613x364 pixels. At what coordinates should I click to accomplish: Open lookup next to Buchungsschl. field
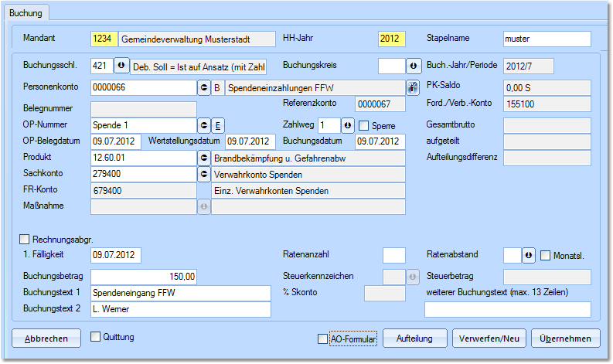click(x=122, y=66)
